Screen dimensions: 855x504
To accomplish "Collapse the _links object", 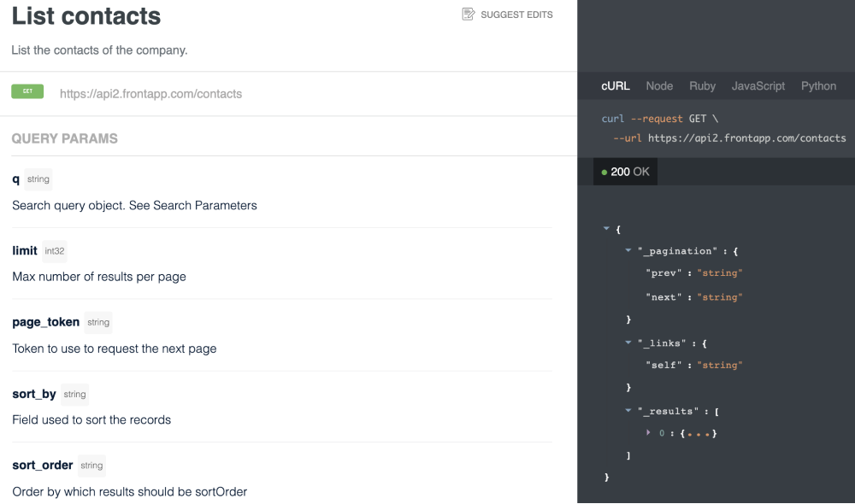I will point(628,343).
